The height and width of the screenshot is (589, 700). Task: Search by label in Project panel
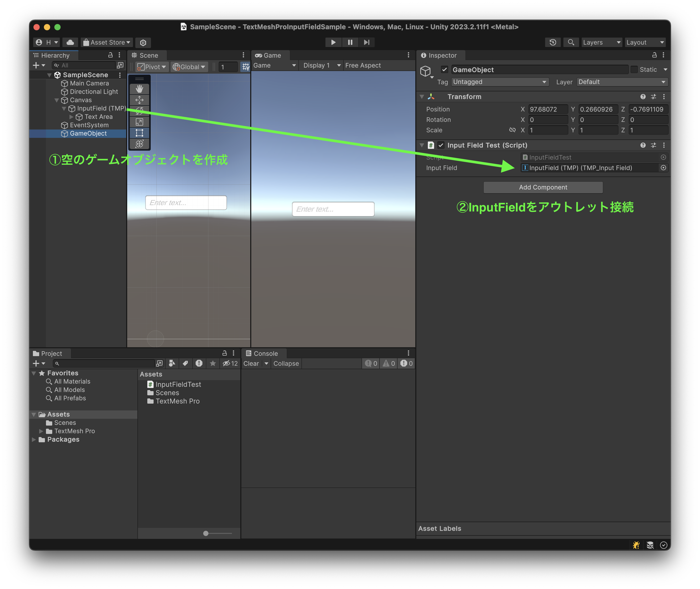pos(185,363)
